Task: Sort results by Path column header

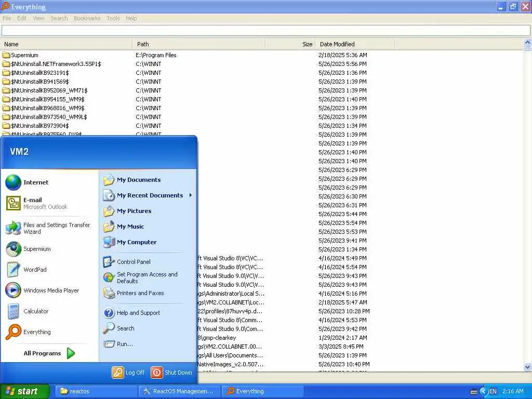Action: click(198, 44)
